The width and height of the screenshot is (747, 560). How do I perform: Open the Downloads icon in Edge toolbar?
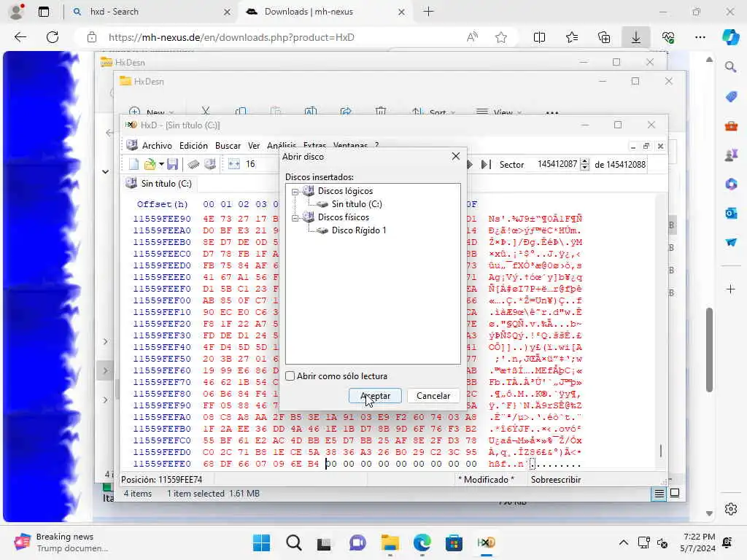(x=636, y=37)
